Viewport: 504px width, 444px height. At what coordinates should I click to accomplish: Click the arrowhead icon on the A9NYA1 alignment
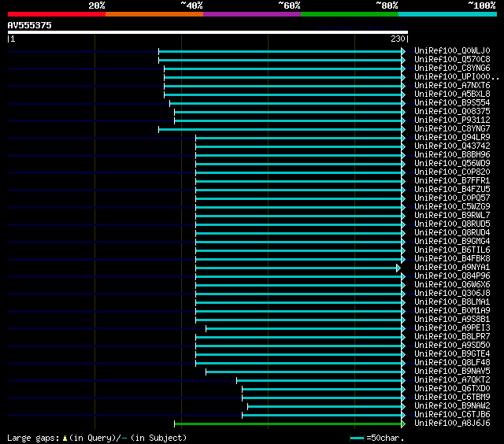coord(398,268)
